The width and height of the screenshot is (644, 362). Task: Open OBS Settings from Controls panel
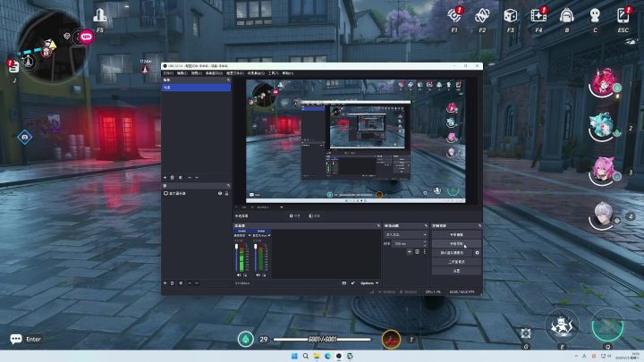coord(456,271)
